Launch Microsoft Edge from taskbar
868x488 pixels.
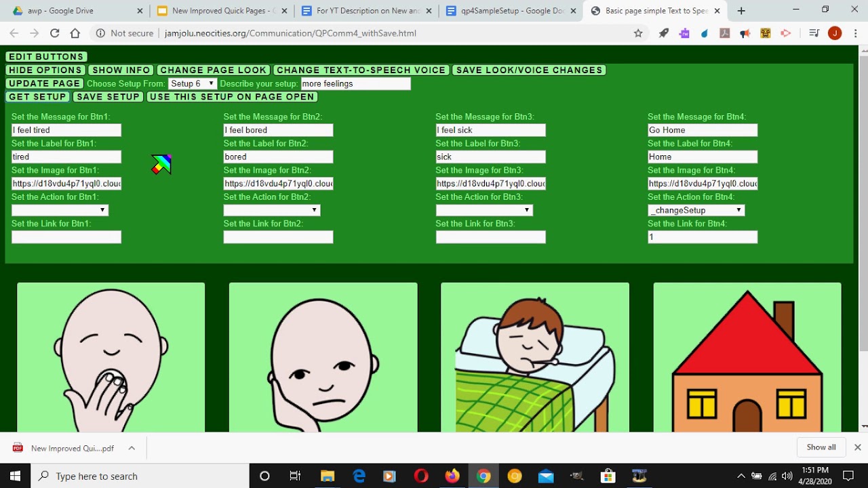[x=359, y=476]
